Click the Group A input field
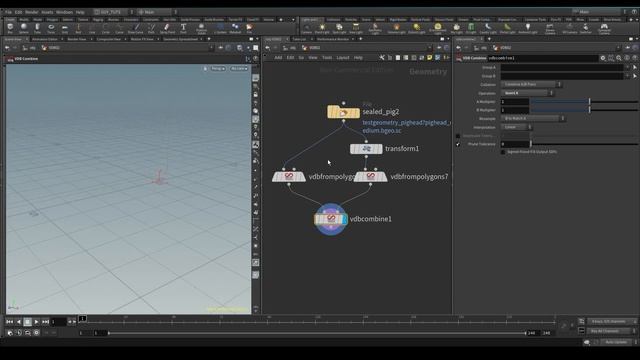 (562, 67)
